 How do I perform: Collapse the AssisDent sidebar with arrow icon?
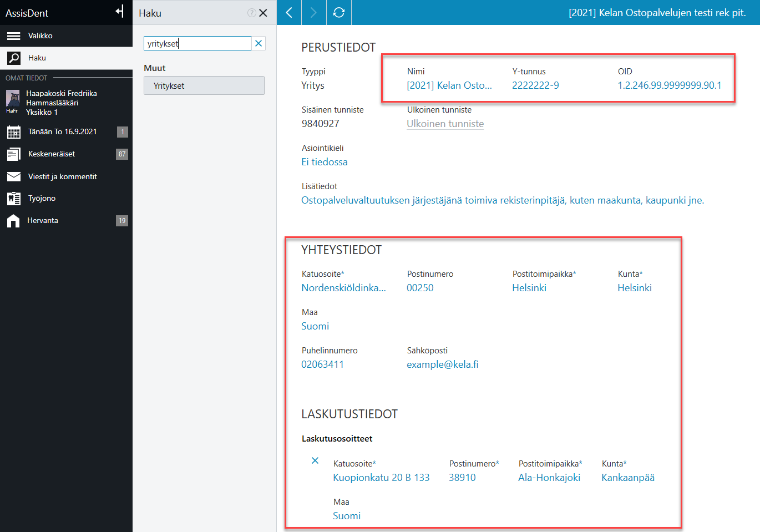point(119,12)
